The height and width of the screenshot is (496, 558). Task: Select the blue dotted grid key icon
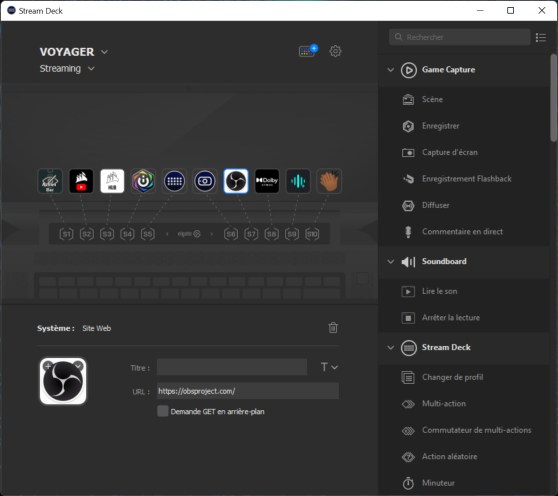click(174, 181)
